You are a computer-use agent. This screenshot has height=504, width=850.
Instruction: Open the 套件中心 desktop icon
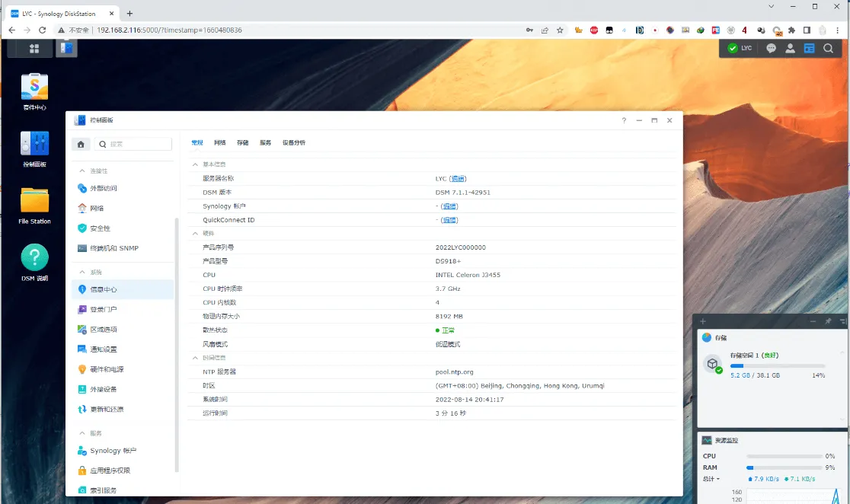(x=34, y=88)
